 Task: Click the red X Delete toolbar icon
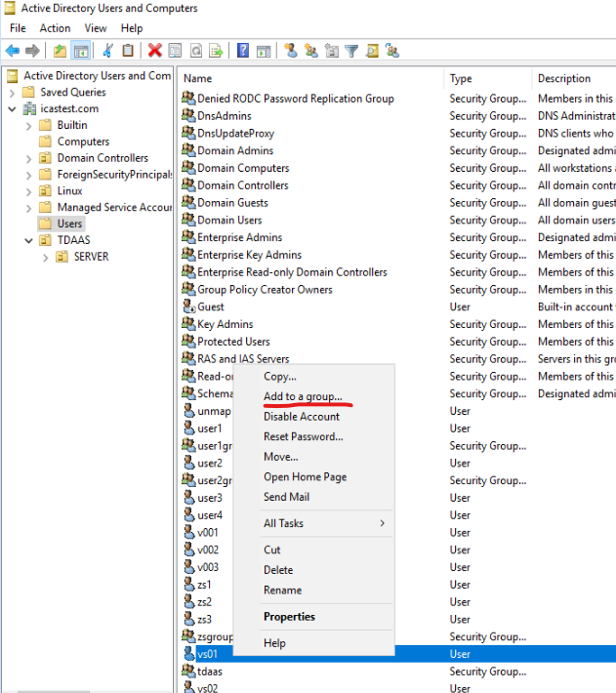[x=154, y=51]
